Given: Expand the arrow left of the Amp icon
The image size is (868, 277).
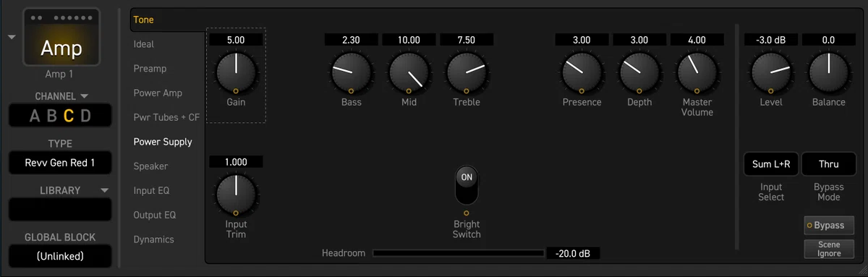Looking at the screenshot, I should pyautogui.click(x=12, y=37).
